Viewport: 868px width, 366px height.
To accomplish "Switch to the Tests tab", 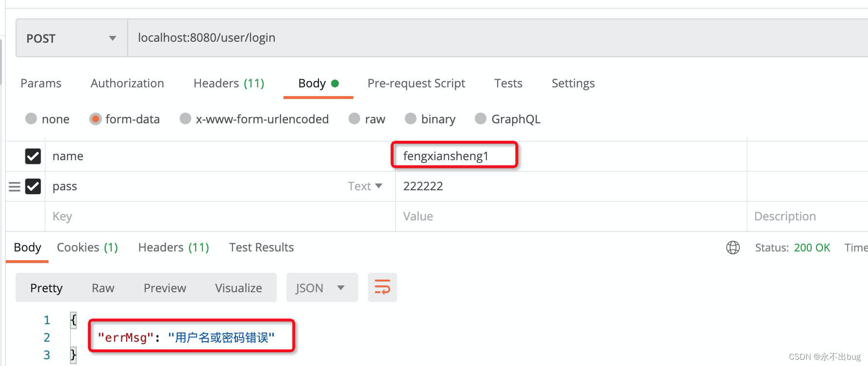I will click(x=508, y=83).
